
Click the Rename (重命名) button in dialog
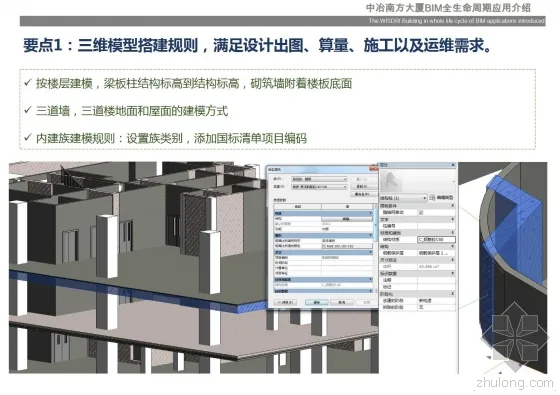[364, 194]
